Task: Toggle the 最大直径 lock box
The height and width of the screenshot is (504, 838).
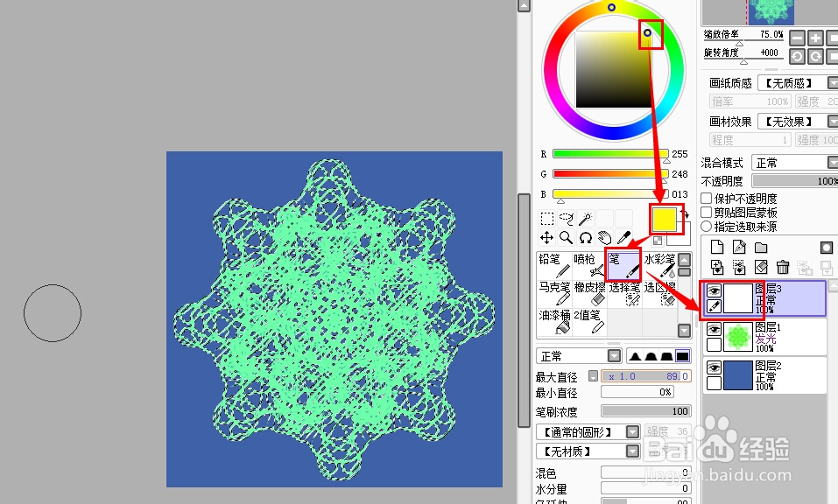Action: [x=593, y=376]
